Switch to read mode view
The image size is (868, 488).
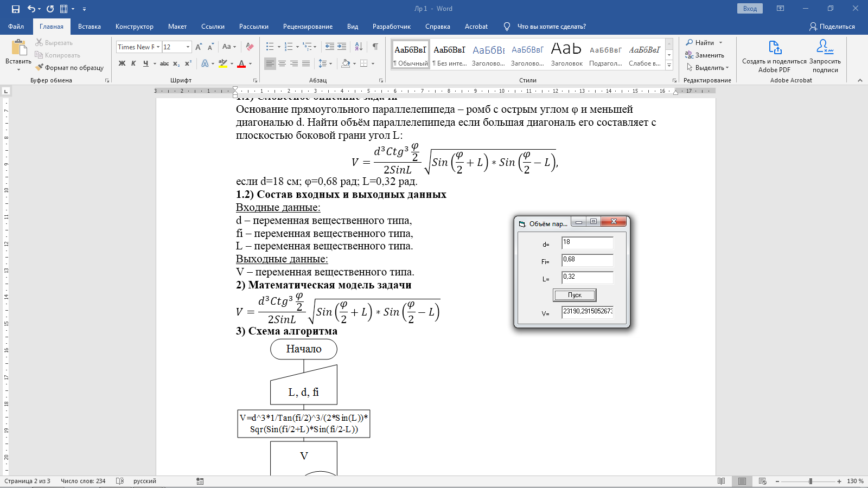click(721, 481)
